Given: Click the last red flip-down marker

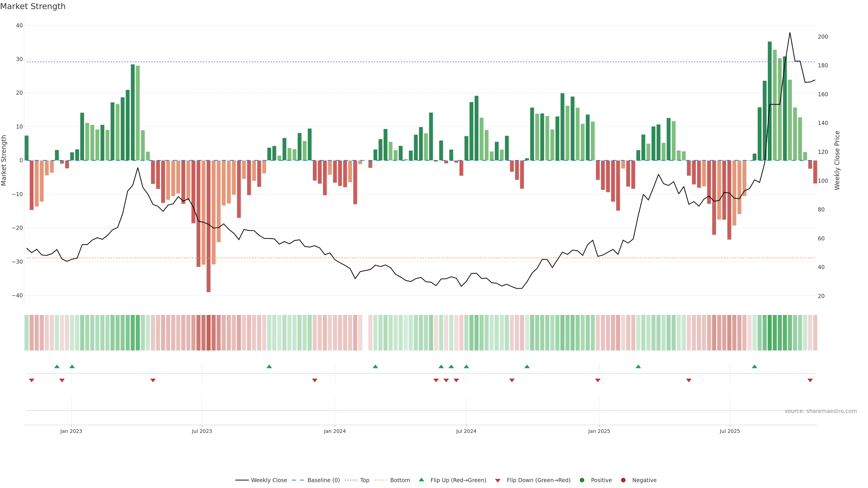Looking at the screenshot, I should coord(810,380).
